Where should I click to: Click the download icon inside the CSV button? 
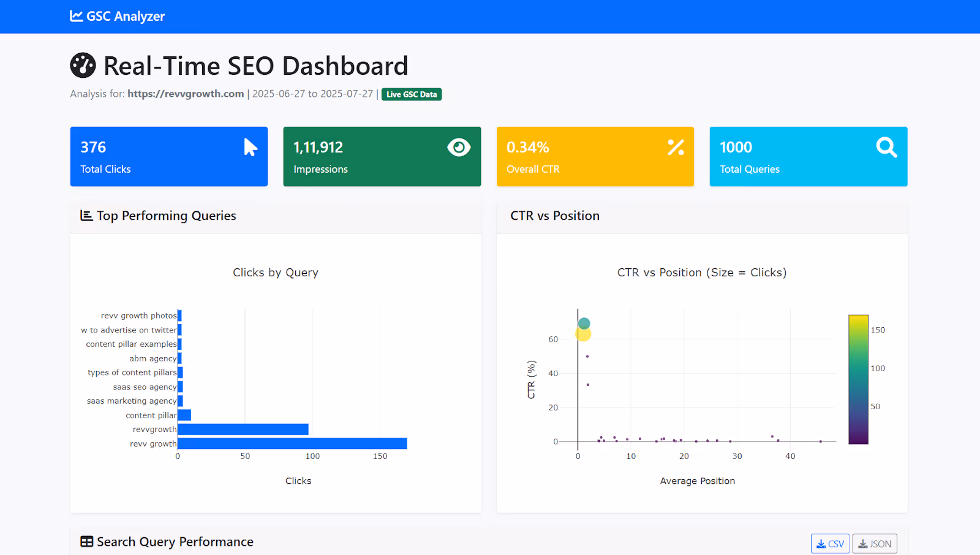(x=821, y=543)
